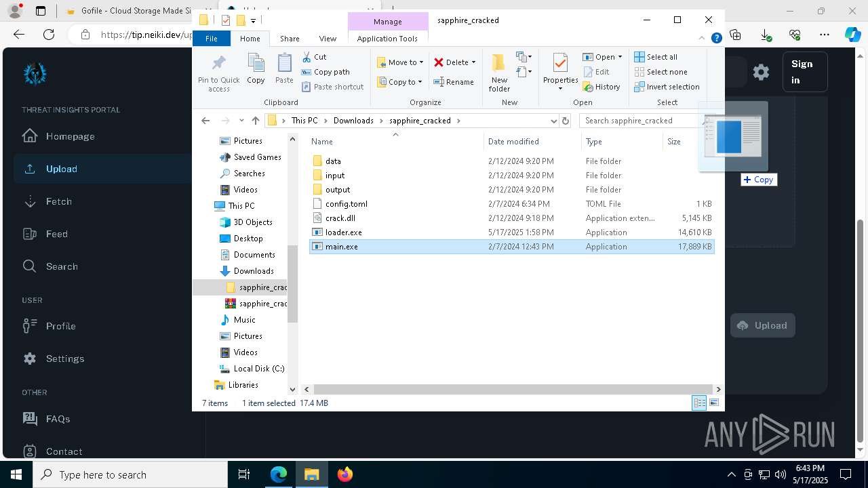Expand the Delete dropdown arrow
The width and height of the screenshot is (868, 488).
click(473, 62)
